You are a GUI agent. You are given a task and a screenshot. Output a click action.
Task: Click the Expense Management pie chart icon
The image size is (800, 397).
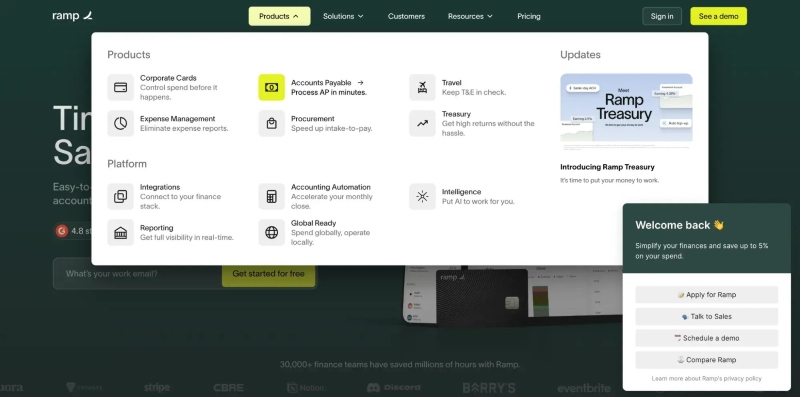(120, 123)
